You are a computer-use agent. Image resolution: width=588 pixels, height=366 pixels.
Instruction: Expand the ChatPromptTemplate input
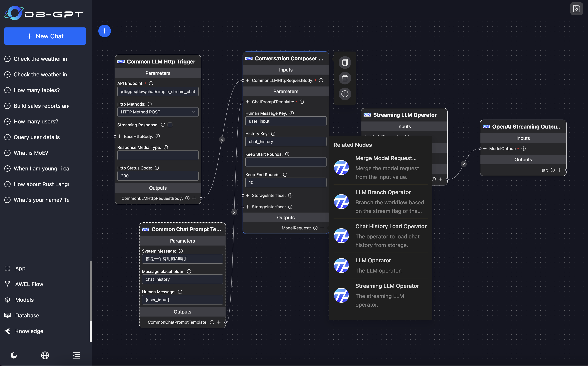click(x=247, y=102)
